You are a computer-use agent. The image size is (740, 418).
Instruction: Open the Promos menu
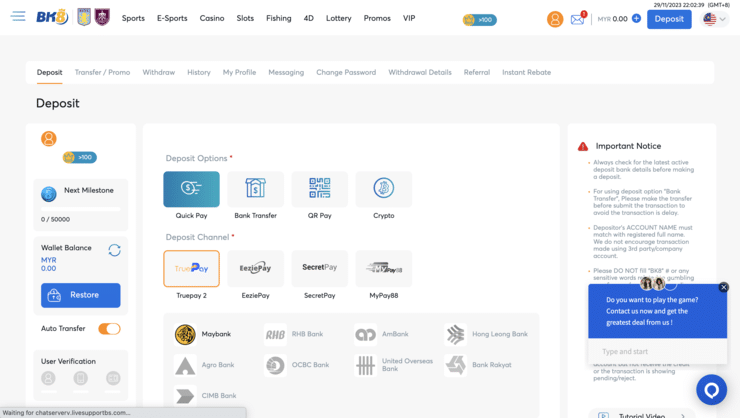point(377,18)
